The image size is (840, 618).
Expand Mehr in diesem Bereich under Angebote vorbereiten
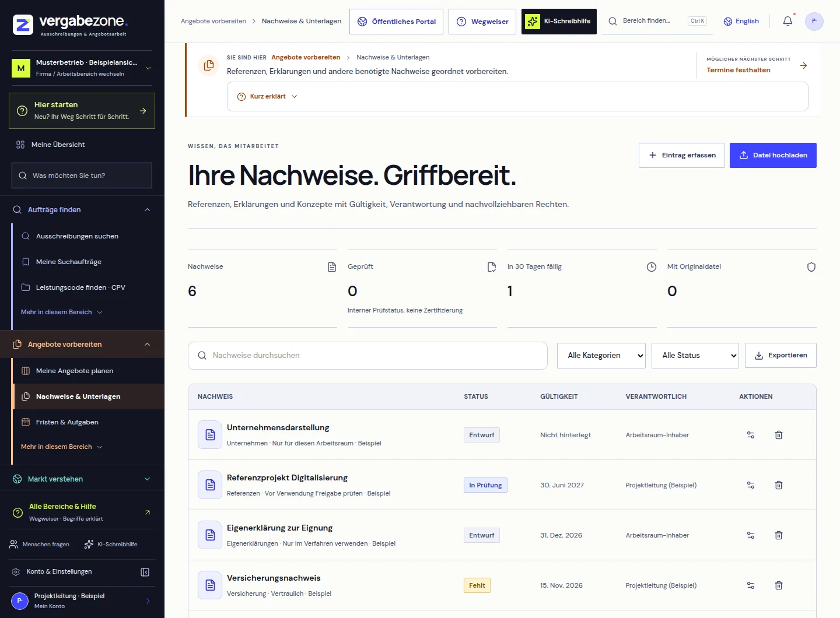[62, 447]
